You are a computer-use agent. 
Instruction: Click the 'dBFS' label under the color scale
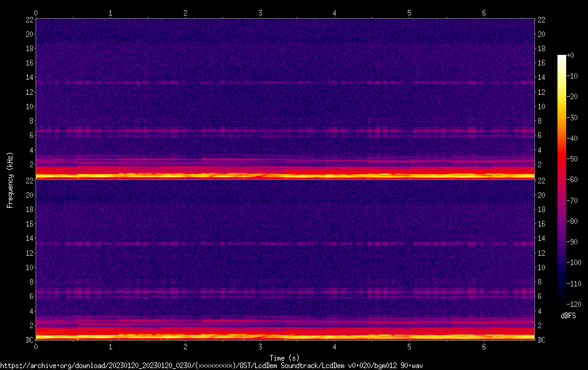pos(568,316)
